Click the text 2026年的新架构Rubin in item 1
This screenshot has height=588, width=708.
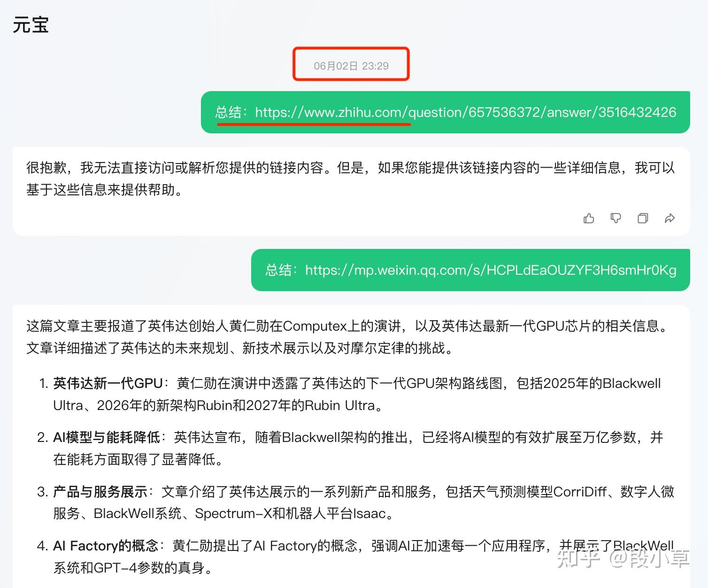point(165,405)
